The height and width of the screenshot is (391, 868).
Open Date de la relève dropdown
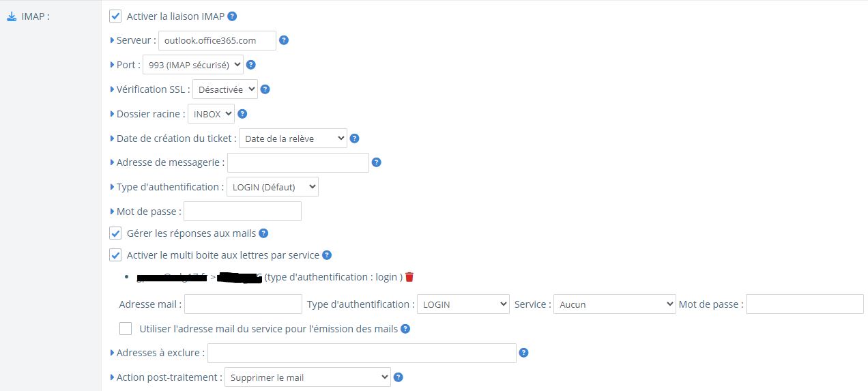293,139
